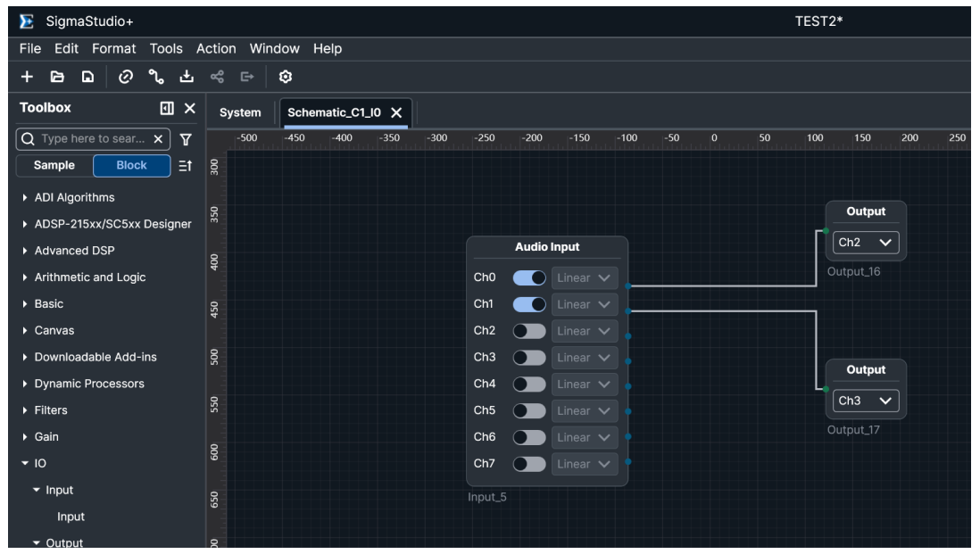Click the export arrow toolbar icon
Screen dimensions: 980x554
click(247, 77)
